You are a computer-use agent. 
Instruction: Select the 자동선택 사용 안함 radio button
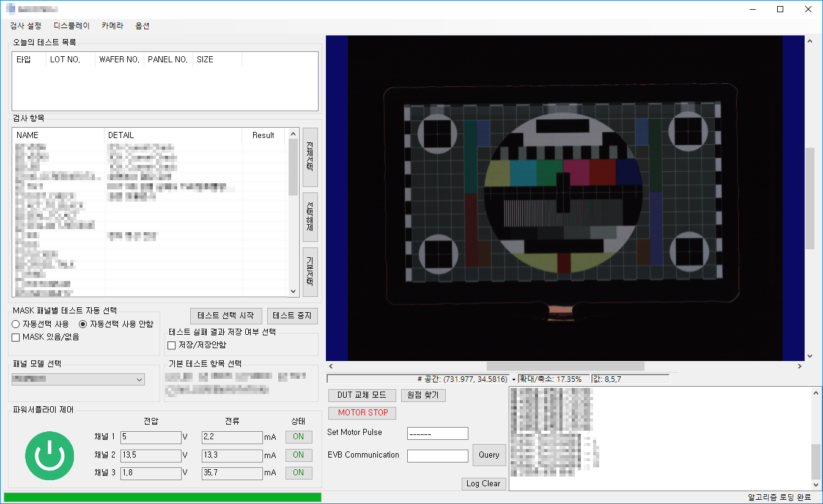[x=116, y=324]
